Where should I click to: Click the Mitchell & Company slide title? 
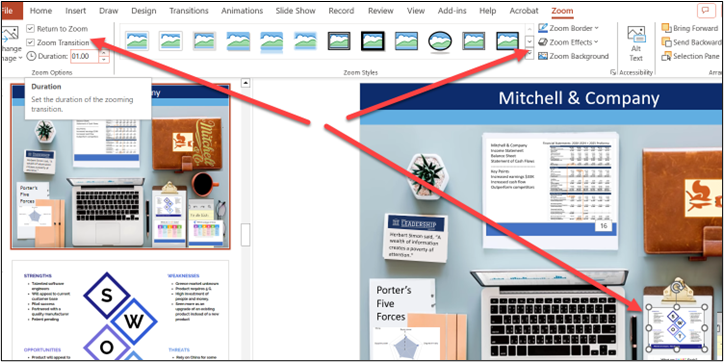point(579,98)
